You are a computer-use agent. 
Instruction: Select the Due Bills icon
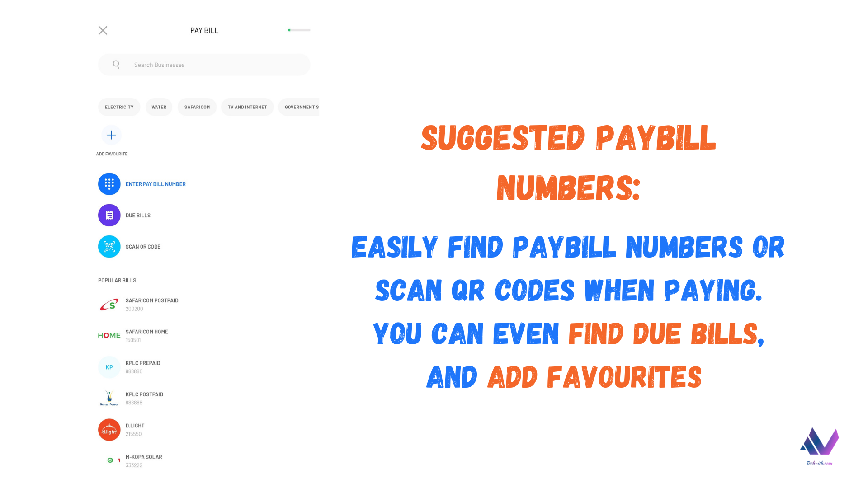(x=109, y=215)
